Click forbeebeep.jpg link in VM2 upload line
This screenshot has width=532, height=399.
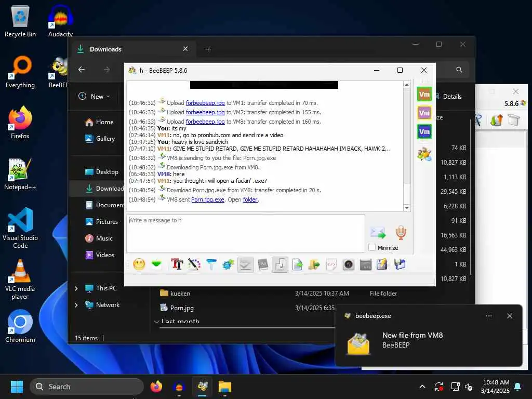coord(205,112)
